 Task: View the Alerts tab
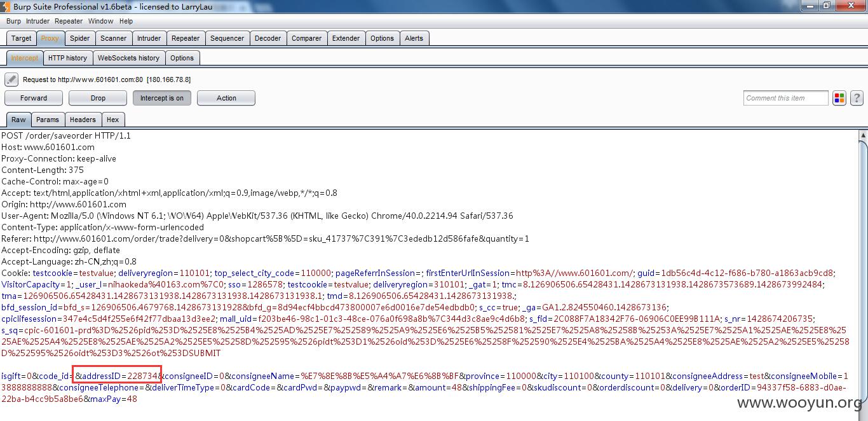tap(414, 38)
